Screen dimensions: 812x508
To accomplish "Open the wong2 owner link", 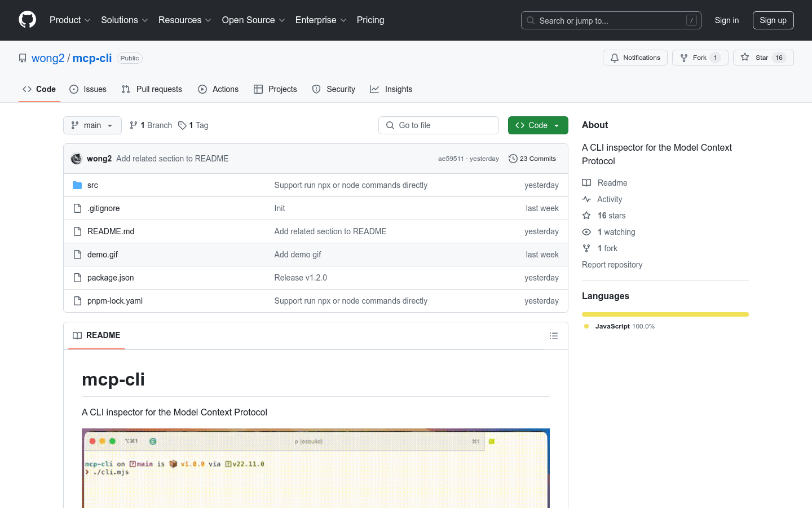I will click(48, 58).
